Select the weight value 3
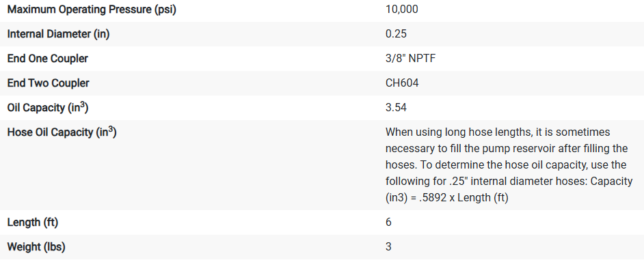The height and width of the screenshot is (260, 644). click(388, 247)
